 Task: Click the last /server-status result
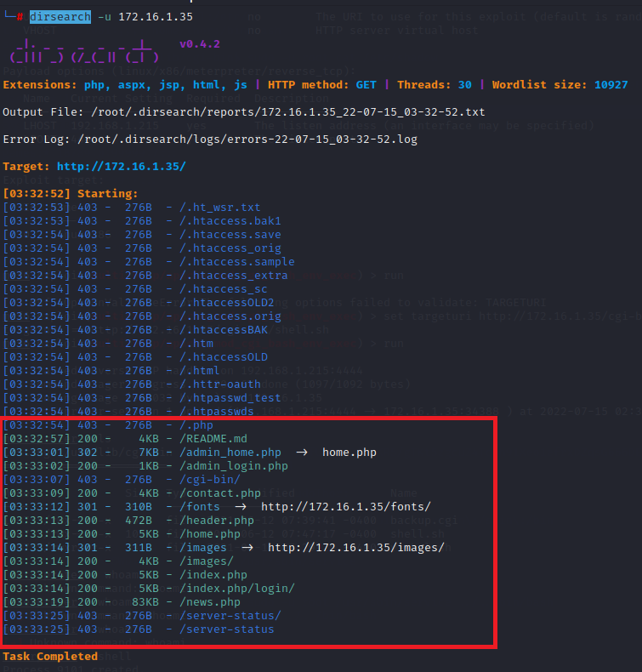tap(226, 629)
